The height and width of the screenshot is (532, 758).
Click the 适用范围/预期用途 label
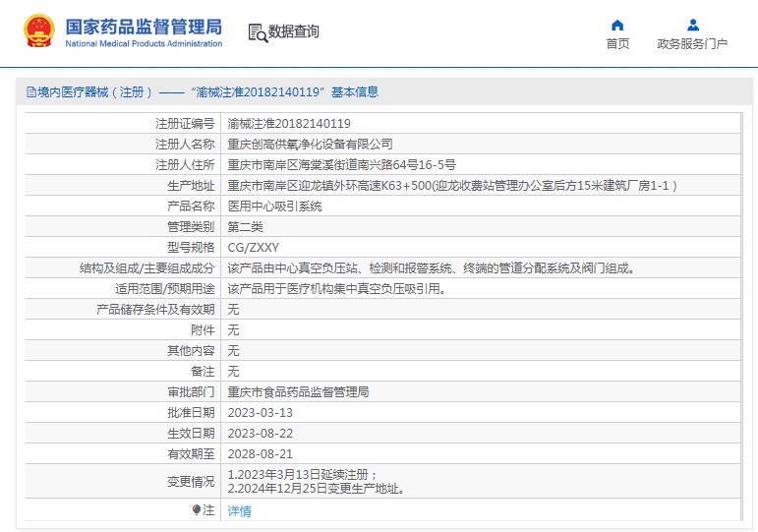(x=165, y=289)
